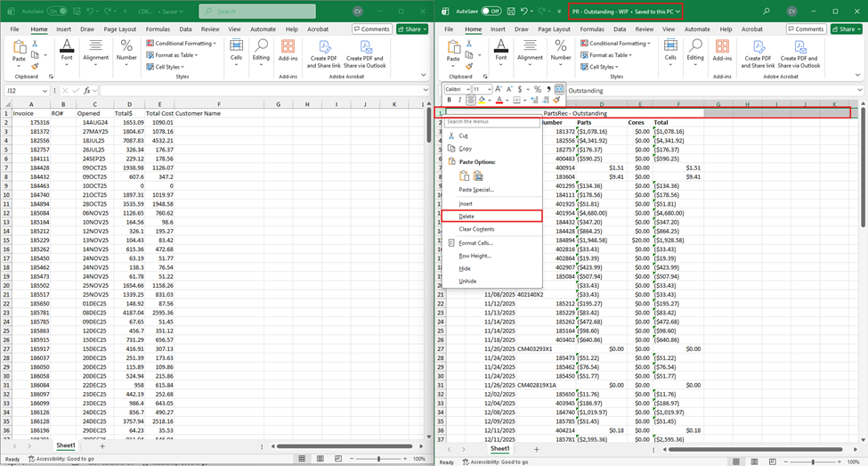Turn on AutoSave in the right PR - Outstanding window
Image resolution: width=868 pixels, height=466 pixels.
pyautogui.click(x=491, y=11)
